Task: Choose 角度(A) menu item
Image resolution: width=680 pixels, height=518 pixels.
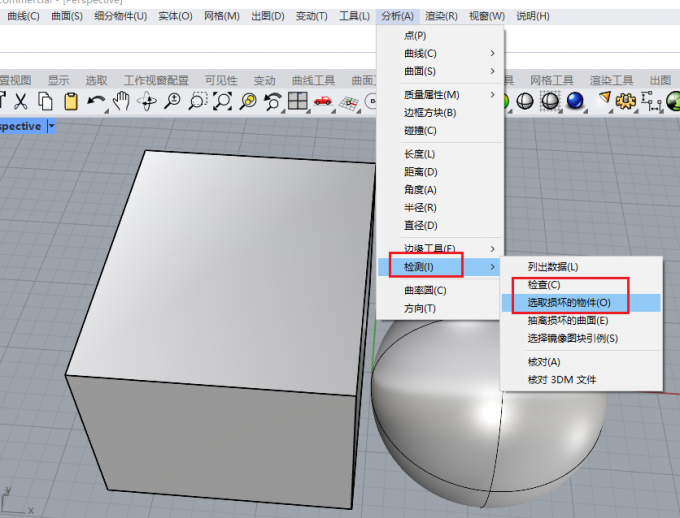Action: click(440, 190)
